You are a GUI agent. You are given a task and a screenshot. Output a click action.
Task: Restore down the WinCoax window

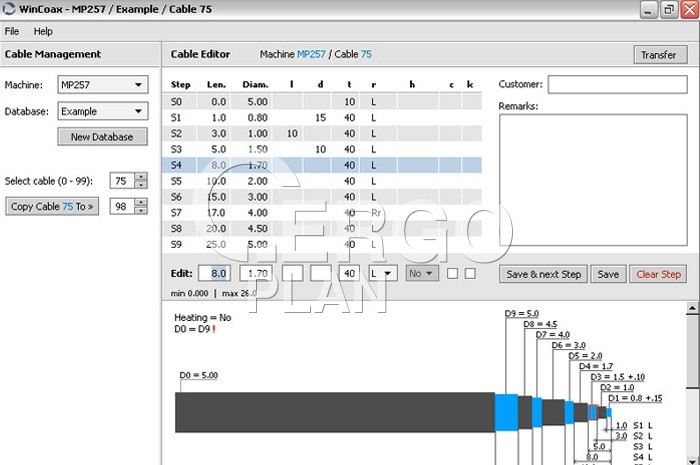[668, 9]
